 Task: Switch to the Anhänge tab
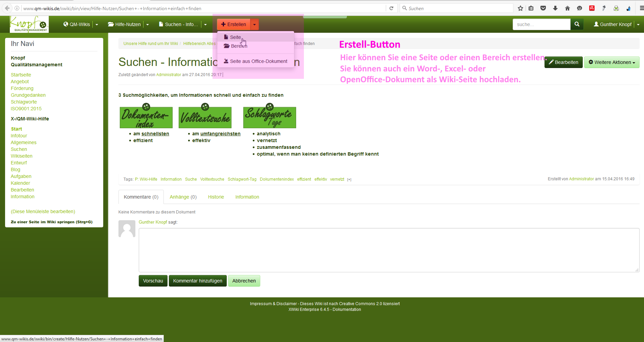click(183, 197)
